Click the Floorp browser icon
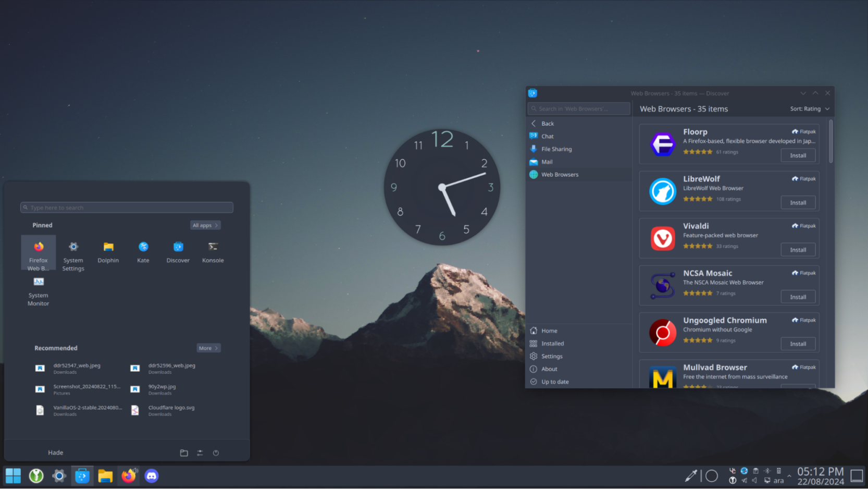868x489 pixels. 662,144
